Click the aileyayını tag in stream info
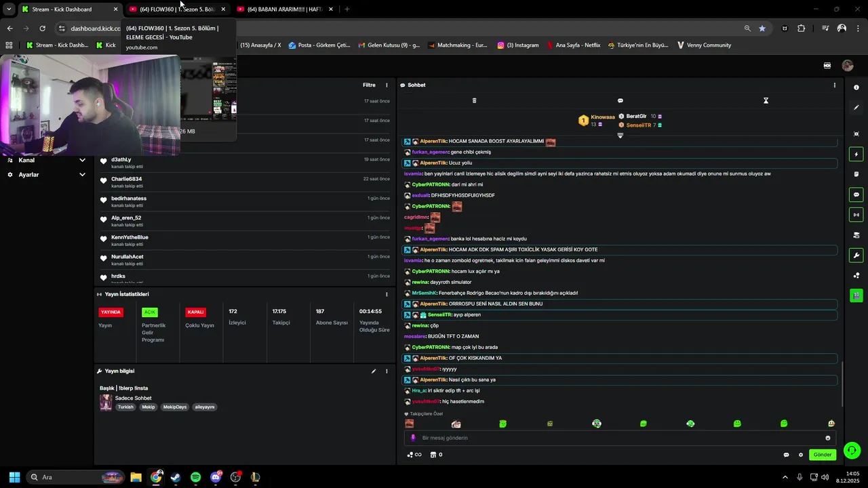Image resolution: width=868 pixels, height=488 pixels. coord(205,407)
